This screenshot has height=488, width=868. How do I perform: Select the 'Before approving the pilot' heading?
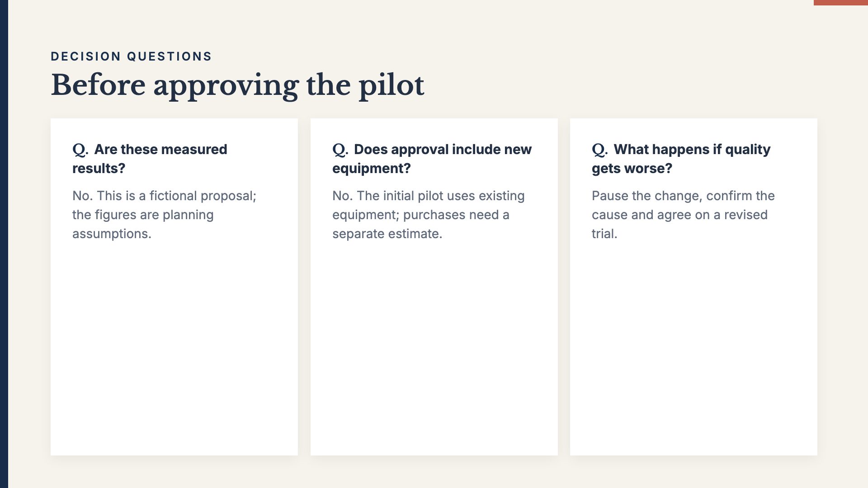(237, 85)
